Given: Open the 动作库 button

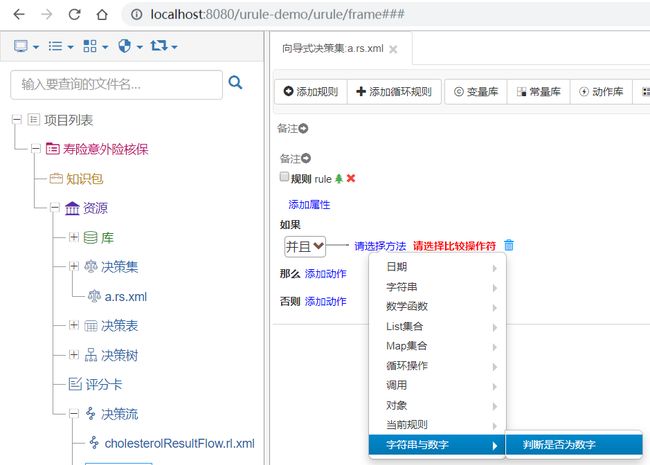Looking at the screenshot, I should [x=601, y=92].
